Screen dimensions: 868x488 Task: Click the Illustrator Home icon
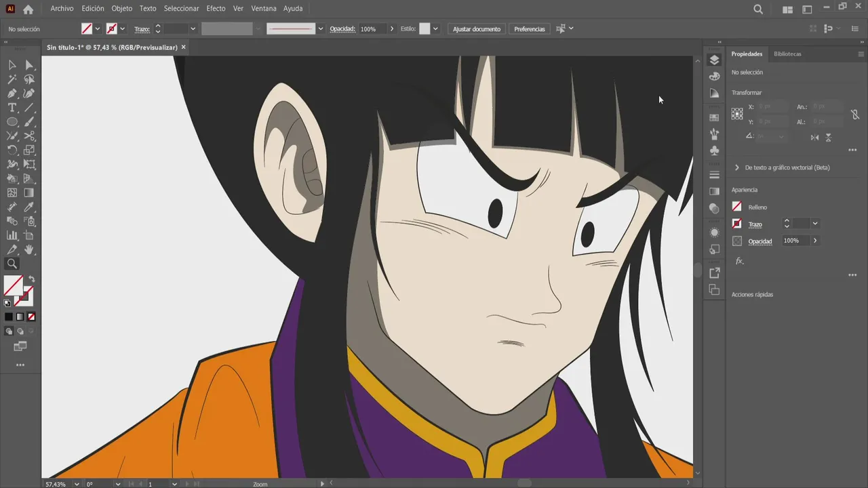[28, 9]
